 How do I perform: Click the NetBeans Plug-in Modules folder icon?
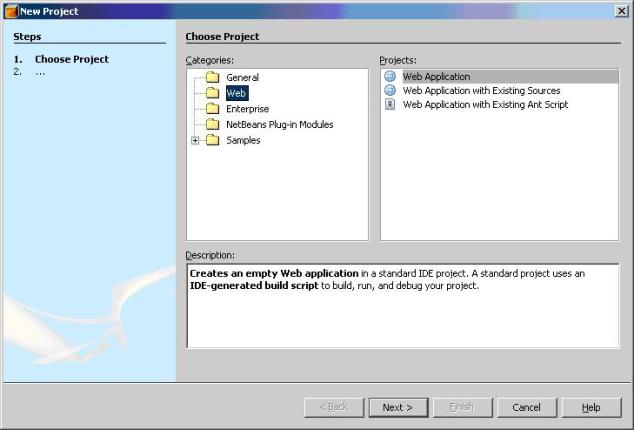pyautogui.click(x=211, y=125)
